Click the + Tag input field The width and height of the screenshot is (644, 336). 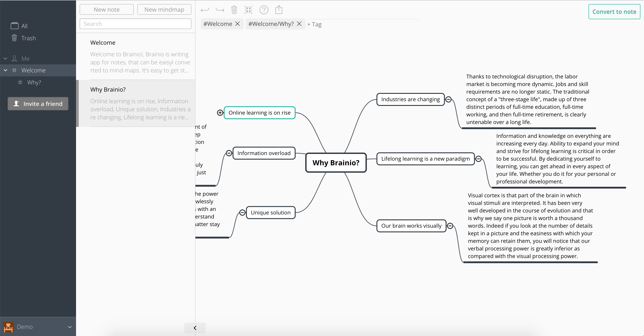pyautogui.click(x=363, y=24)
